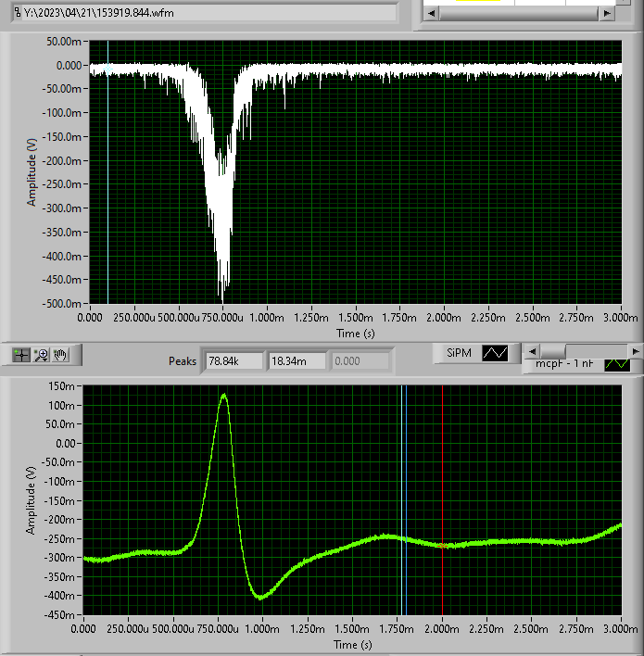
Task: Click the Peaks value field 18.34m
Action: [297, 361]
